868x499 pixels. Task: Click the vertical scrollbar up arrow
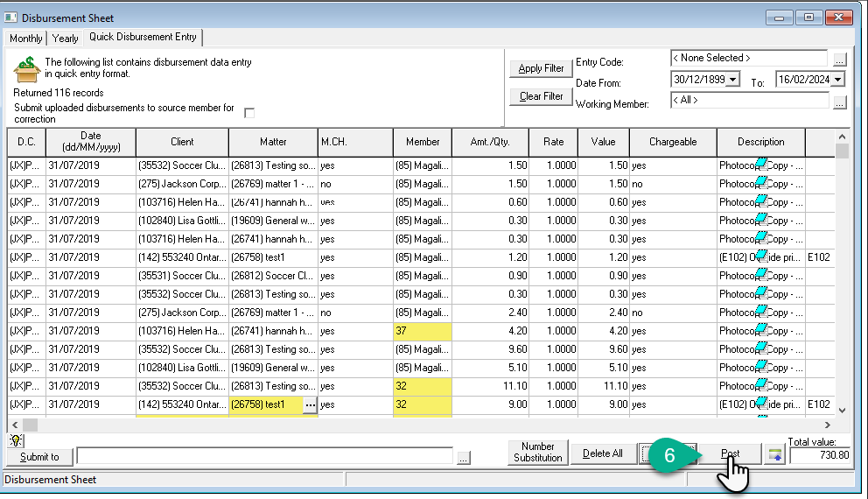point(842,137)
